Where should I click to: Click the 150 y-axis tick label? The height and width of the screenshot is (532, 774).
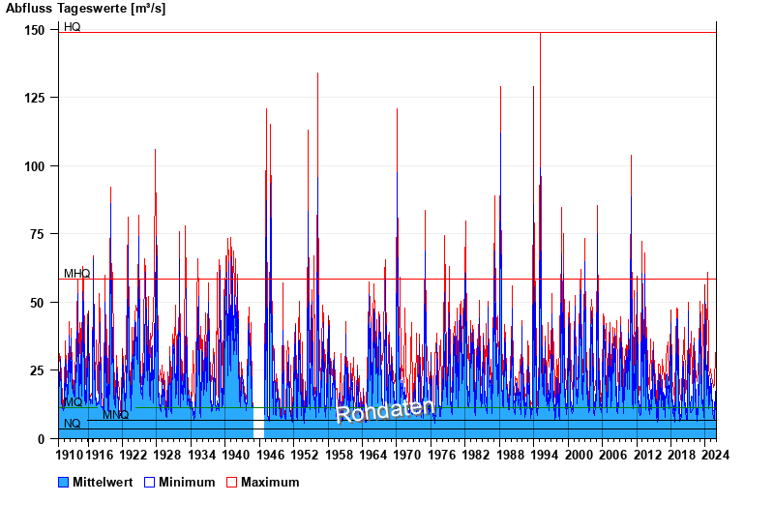click(35, 30)
